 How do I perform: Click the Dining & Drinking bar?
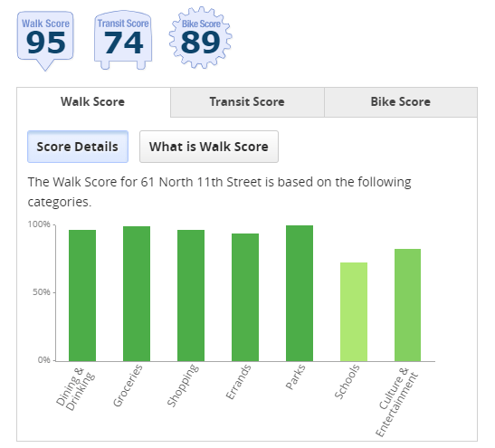pos(82,296)
